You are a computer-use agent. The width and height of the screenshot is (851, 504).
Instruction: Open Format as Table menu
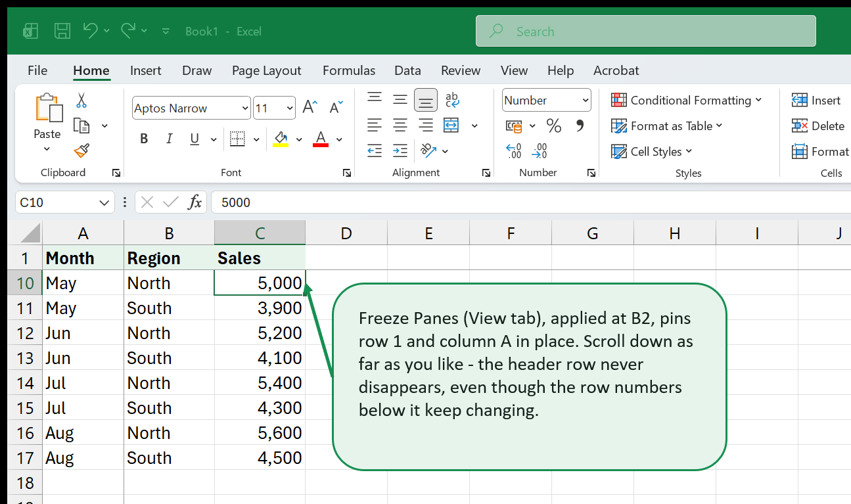(x=666, y=126)
